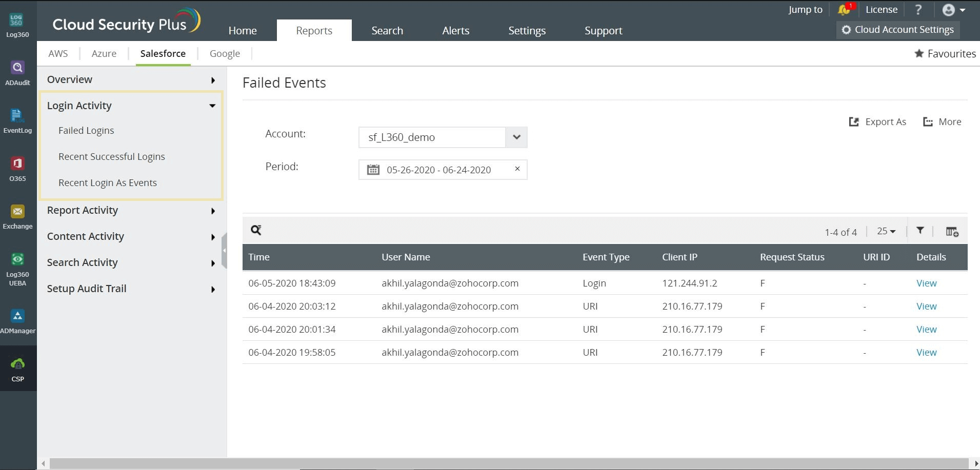Open the Account dropdown arrow
The height and width of the screenshot is (470, 980).
[x=516, y=137]
